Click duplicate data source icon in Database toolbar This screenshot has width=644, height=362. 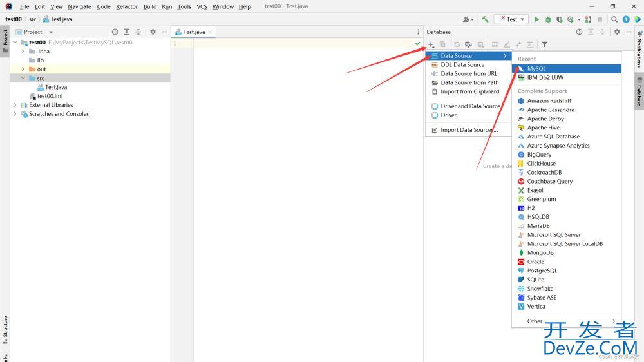tap(442, 44)
